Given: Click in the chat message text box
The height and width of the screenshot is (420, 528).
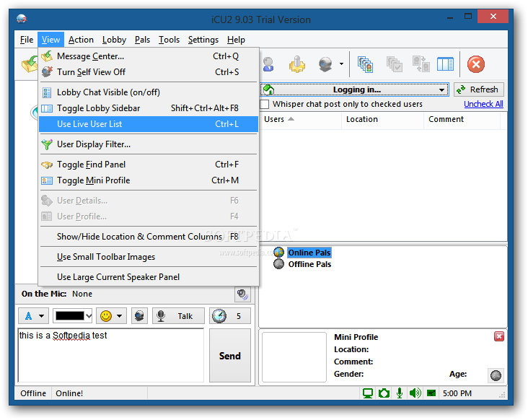Looking at the screenshot, I should coord(111,355).
